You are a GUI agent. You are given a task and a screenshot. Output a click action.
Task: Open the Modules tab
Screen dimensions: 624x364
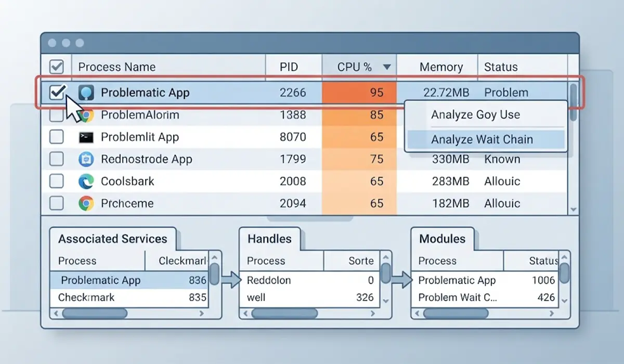click(443, 239)
